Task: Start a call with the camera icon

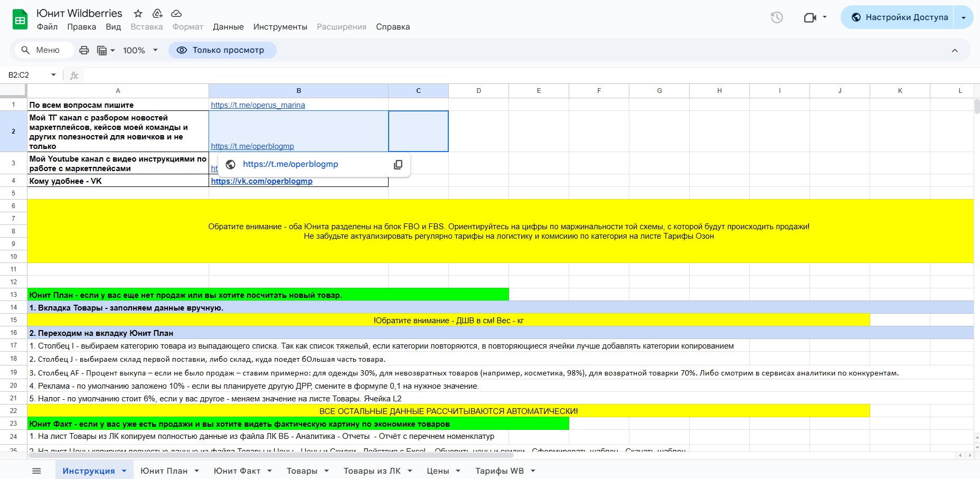Action: tap(810, 17)
